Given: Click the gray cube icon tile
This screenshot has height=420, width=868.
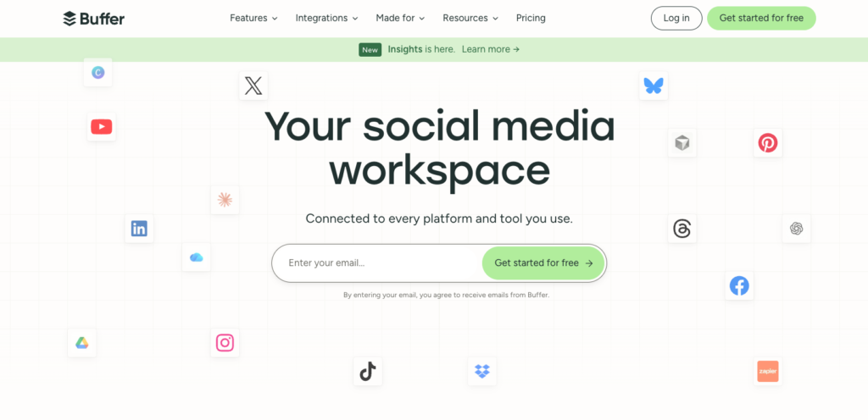Looking at the screenshot, I should pos(682,143).
